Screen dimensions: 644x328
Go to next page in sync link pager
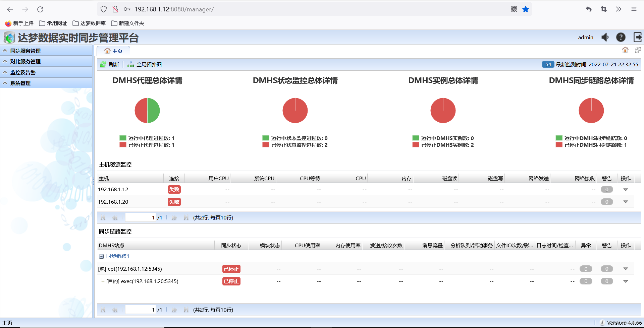[174, 310]
